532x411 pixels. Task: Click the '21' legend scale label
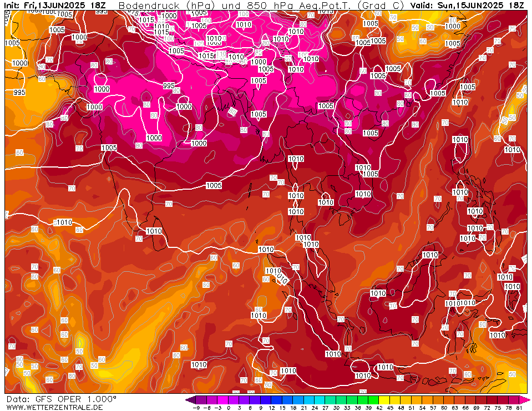point(303,408)
